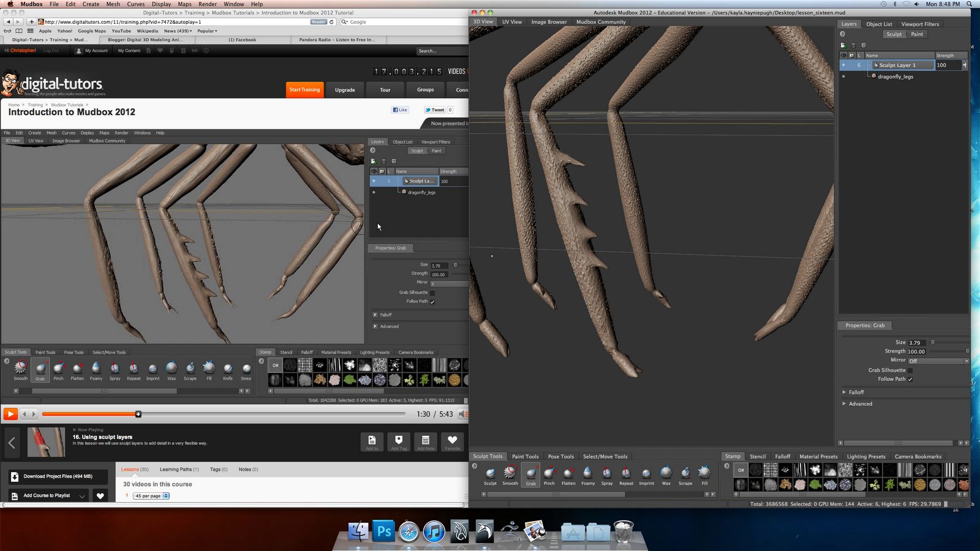The image size is (980, 551).
Task: Click the Log Out link
Action: (51, 51)
